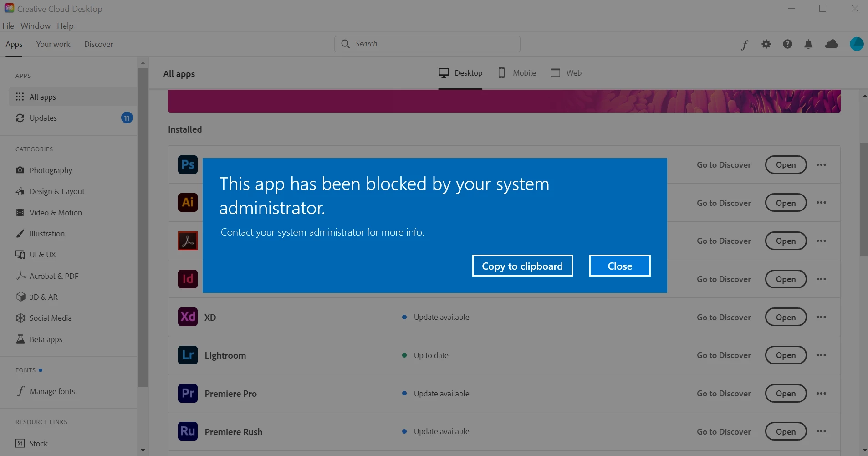This screenshot has width=868, height=456.
Task: Open more options for Photoshop row
Action: (821, 164)
